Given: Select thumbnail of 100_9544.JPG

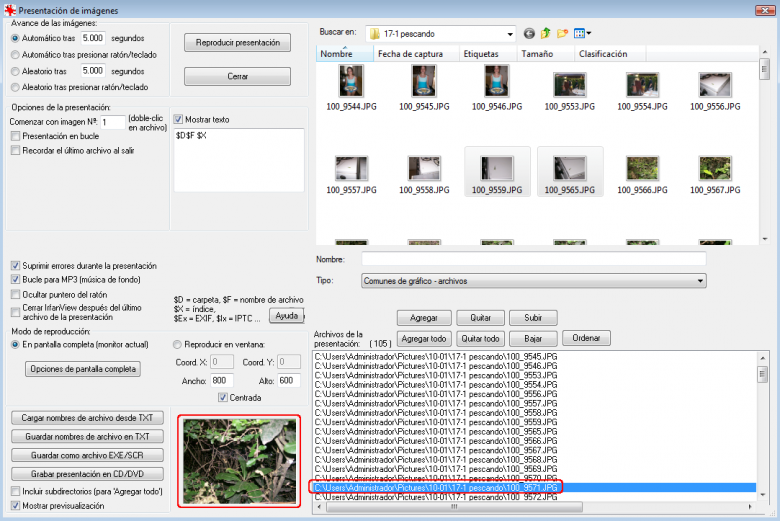Looking at the screenshot, I should point(350,82).
